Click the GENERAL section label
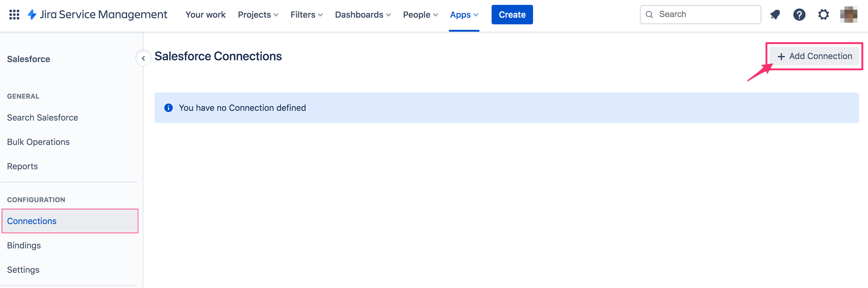The image size is (868, 288). point(23,96)
